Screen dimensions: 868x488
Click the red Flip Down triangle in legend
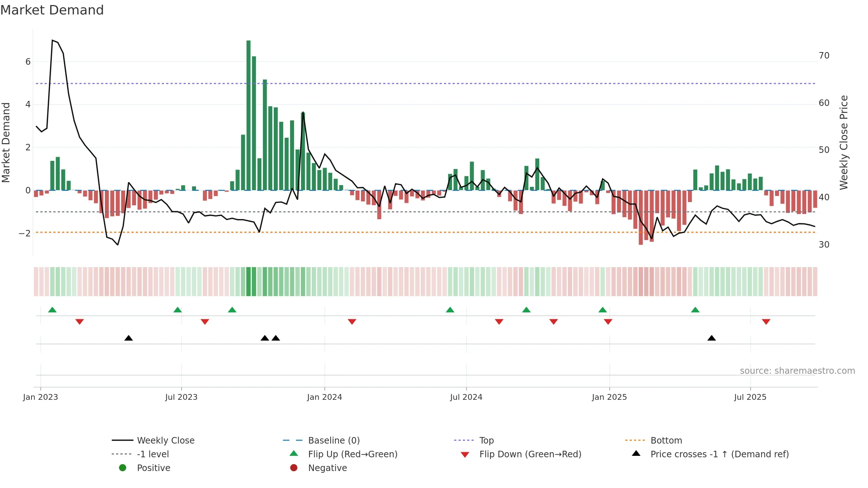pos(465,455)
